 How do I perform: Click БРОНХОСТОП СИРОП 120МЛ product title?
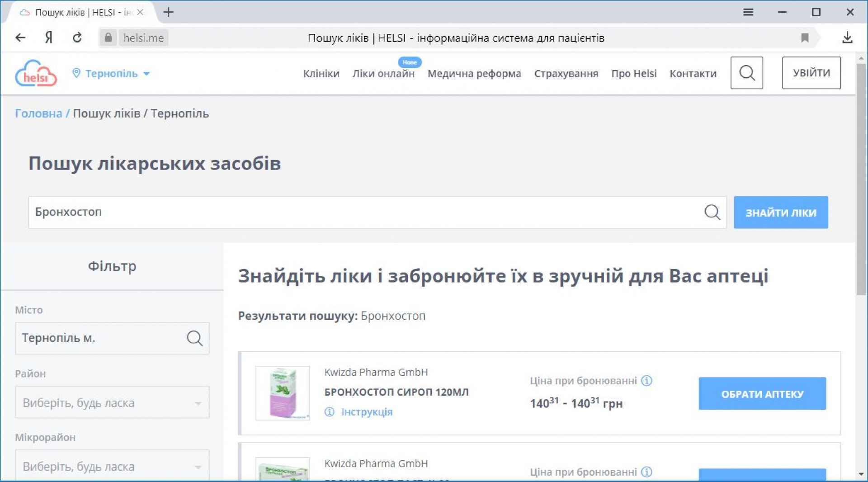coord(396,392)
